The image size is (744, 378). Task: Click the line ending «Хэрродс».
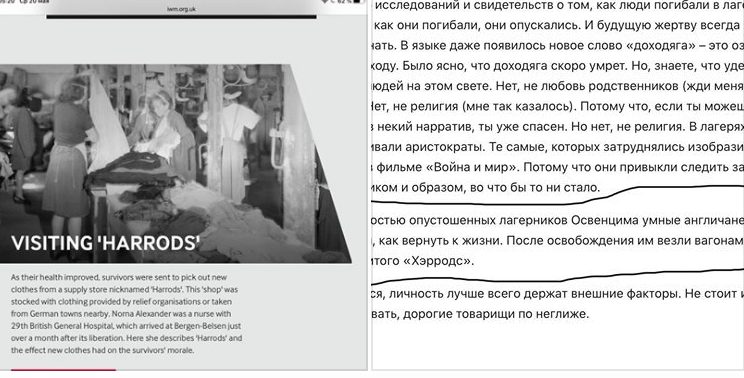(422, 261)
